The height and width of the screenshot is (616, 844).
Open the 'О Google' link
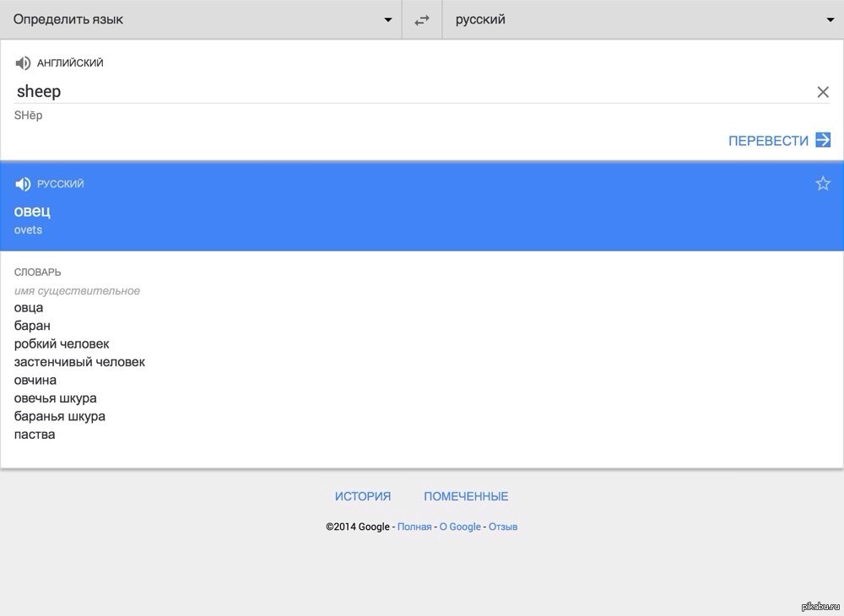tap(460, 527)
